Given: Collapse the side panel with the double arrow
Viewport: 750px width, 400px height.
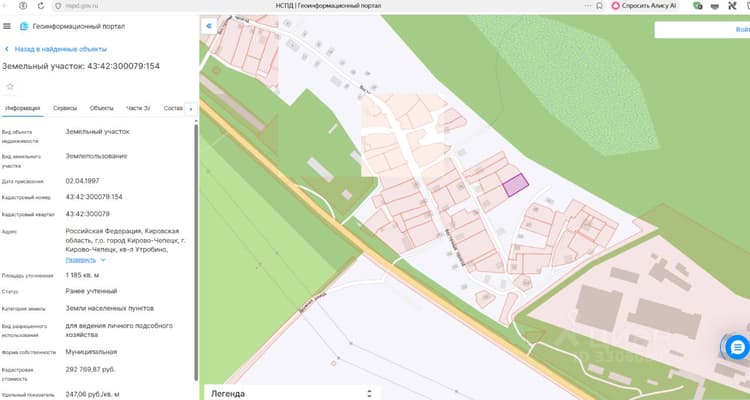Looking at the screenshot, I should tap(209, 26).
